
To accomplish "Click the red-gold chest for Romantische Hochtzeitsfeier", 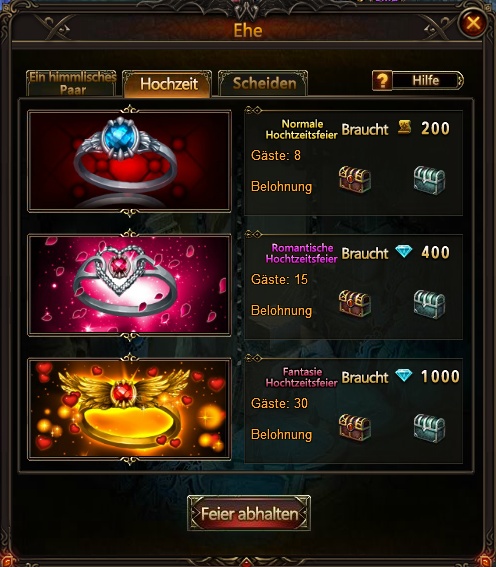I will coord(355,303).
